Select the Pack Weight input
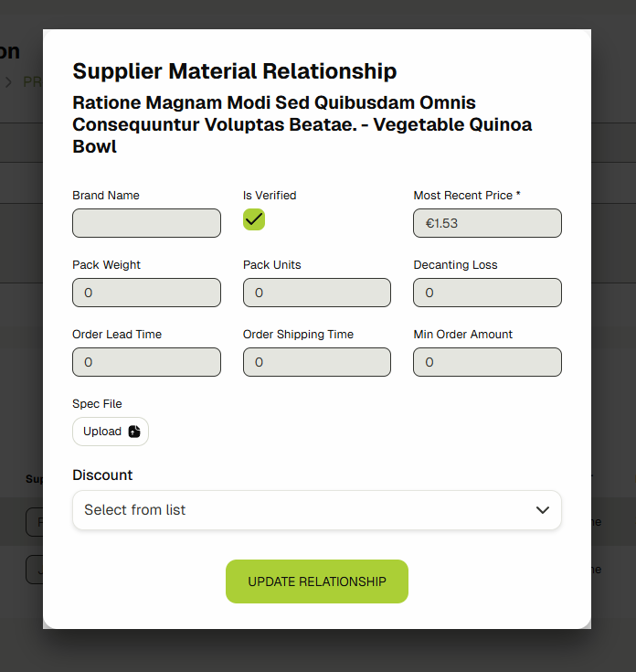This screenshot has width=636, height=672. click(146, 293)
